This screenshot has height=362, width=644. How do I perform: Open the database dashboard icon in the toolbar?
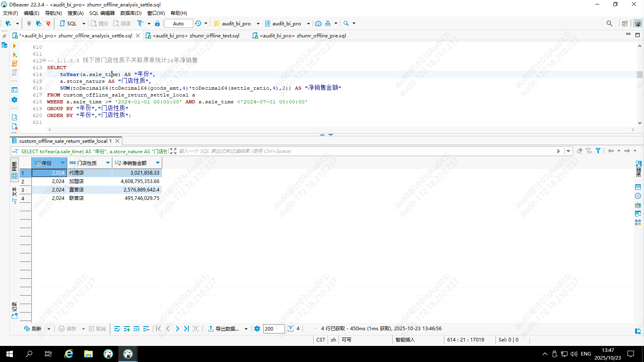tap(318, 23)
